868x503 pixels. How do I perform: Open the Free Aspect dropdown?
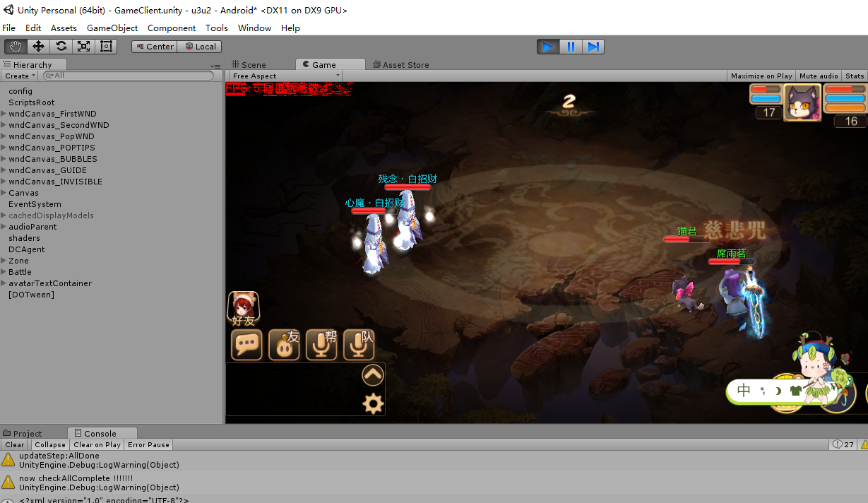[285, 76]
